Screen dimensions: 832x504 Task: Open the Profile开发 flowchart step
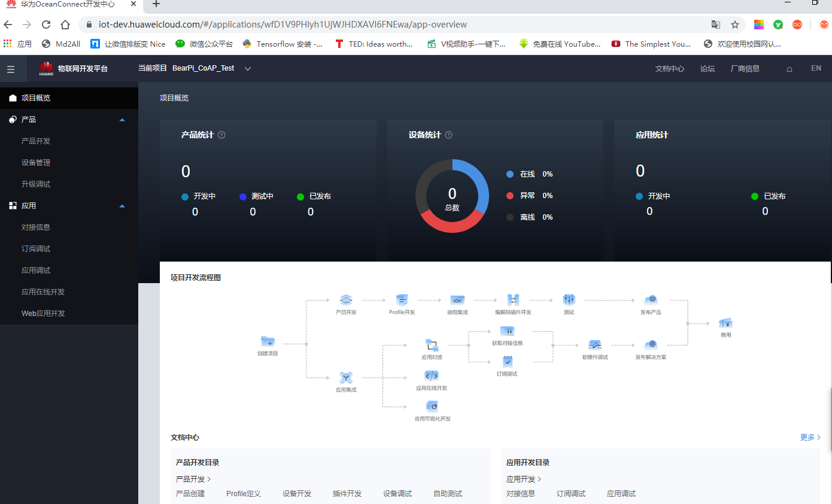(402, 299)
